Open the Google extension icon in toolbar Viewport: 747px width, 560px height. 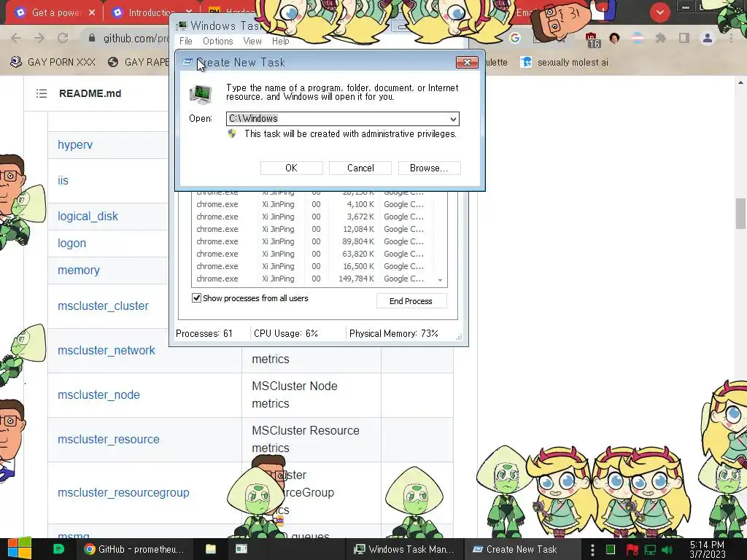[514, 38]
